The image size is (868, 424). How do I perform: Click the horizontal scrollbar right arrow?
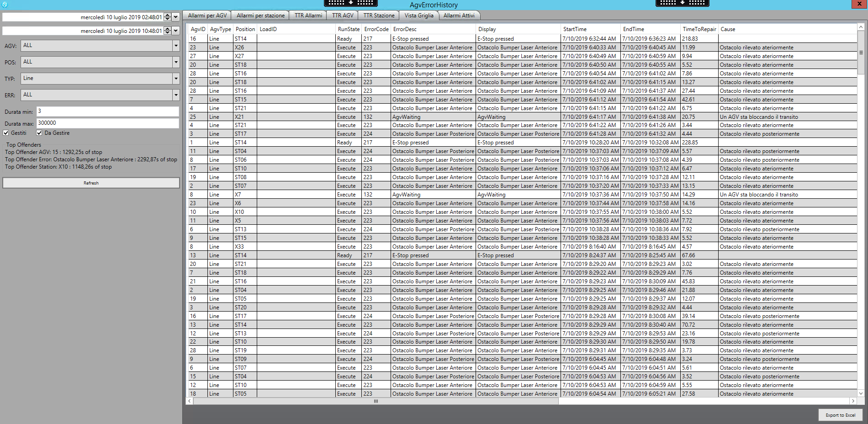(853, 401)
